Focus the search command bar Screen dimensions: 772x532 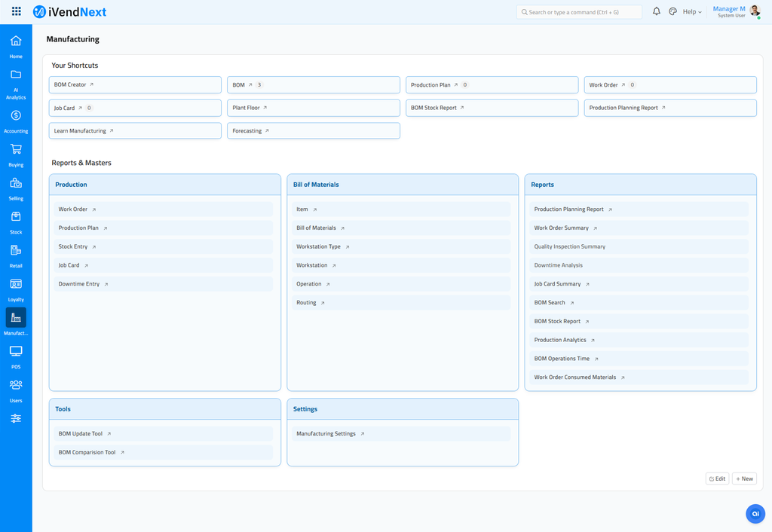pos(579,12)
